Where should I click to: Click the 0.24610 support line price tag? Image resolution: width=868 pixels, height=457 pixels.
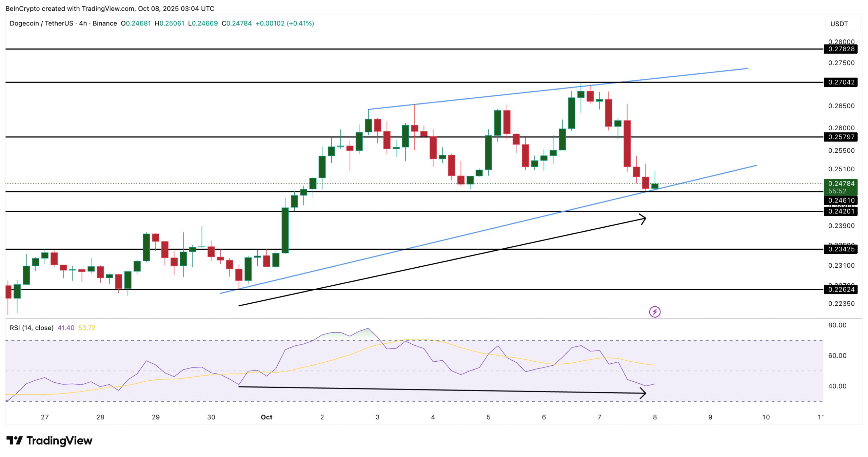point(840,200)
